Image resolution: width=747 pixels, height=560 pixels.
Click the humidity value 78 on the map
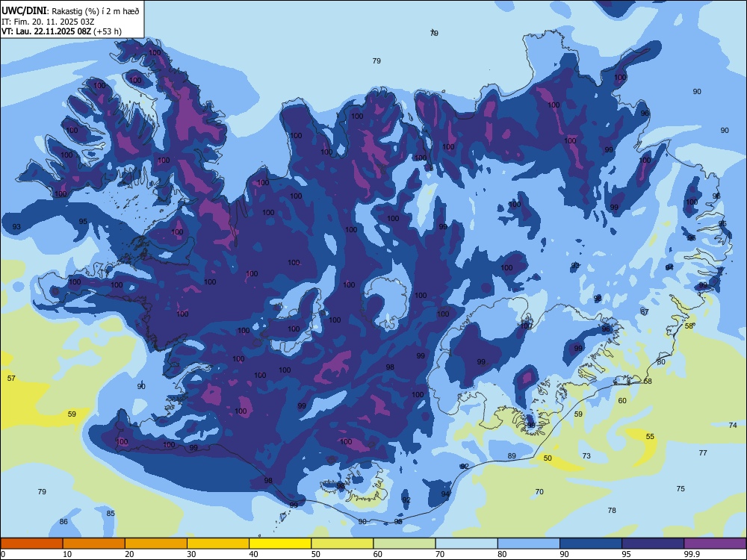[613, 510]
